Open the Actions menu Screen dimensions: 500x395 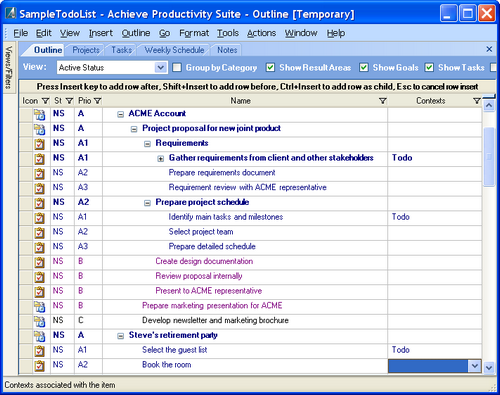pyautogui.click(x=261, y=33)
